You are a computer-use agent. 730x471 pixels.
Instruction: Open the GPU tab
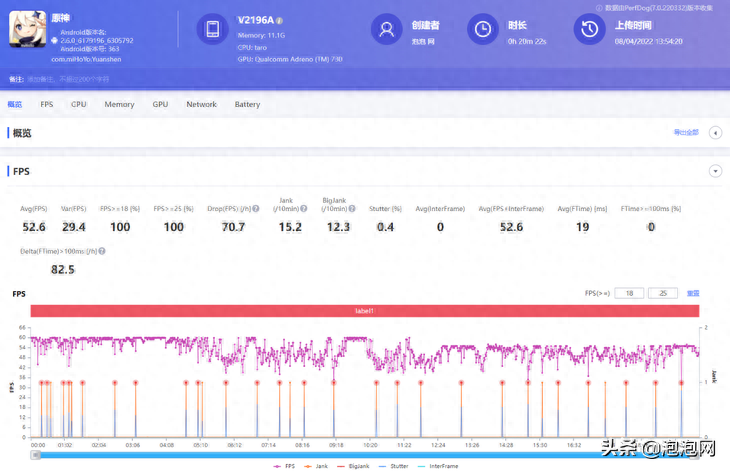click(160, 104)
